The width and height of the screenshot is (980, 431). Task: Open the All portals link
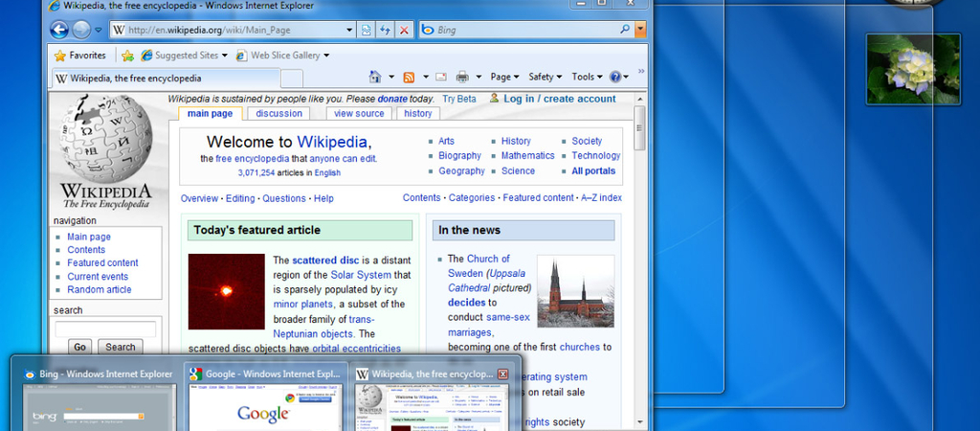[x=593, y=170]
